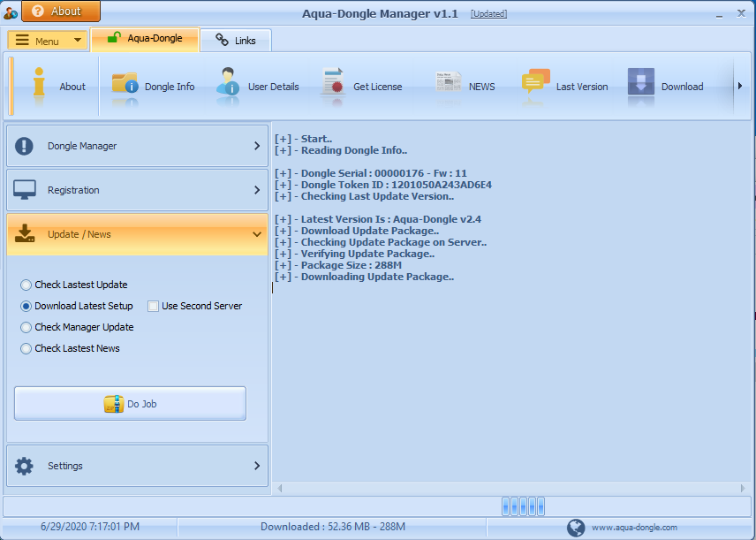Click the Dongle Serial log line
756x540 pixels.
click(x=371, y=173)
